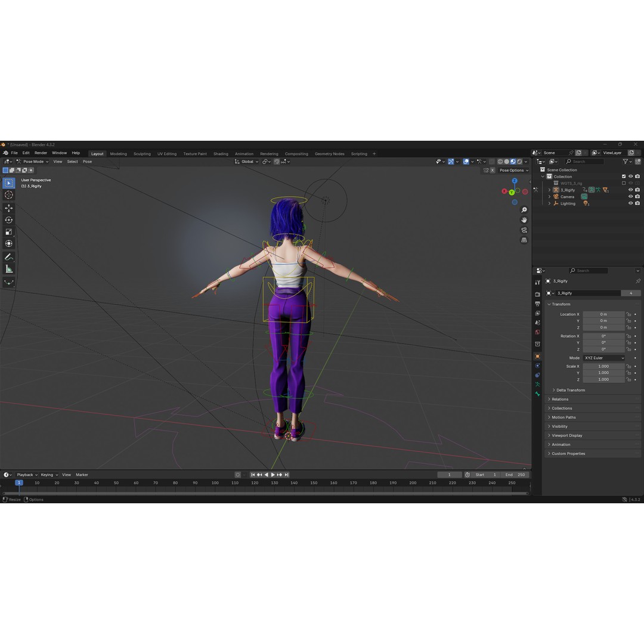644x644 pixels.
Task: Open the XYZ Euler rotation mode dropdown
Action: pos(604,358)
